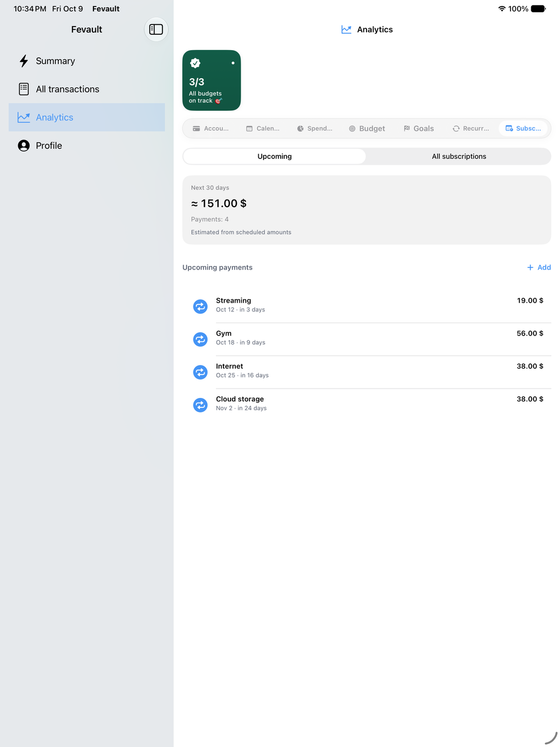560x747 pixels.
Task: Switch to the Spending tab
Action: point(315,128)
